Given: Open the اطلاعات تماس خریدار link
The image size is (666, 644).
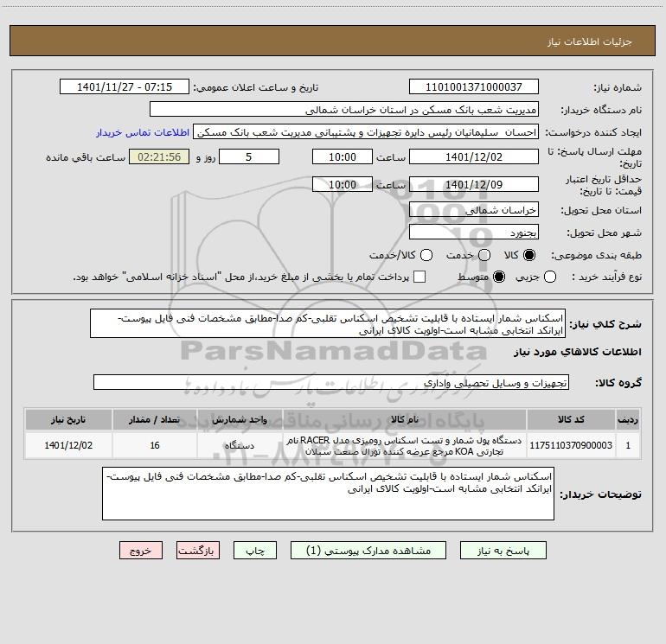Looking at the screenshot, I should tap(143, 132).
